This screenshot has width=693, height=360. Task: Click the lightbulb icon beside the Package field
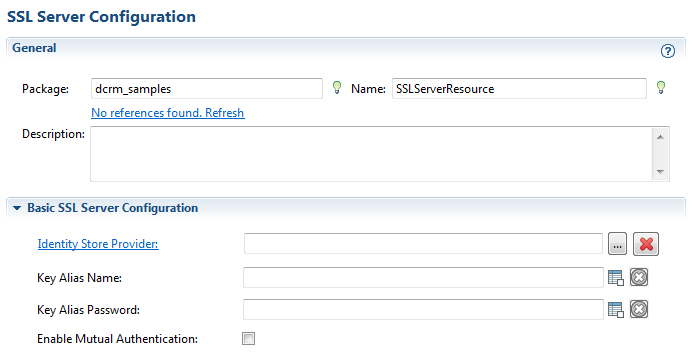click(x=337, y=87)
